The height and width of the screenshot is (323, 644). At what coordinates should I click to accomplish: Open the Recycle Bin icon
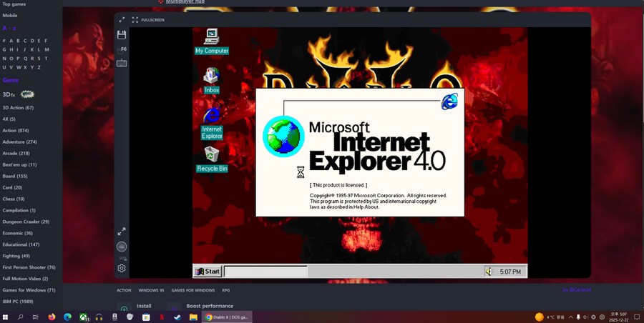[x=211, y=155]
